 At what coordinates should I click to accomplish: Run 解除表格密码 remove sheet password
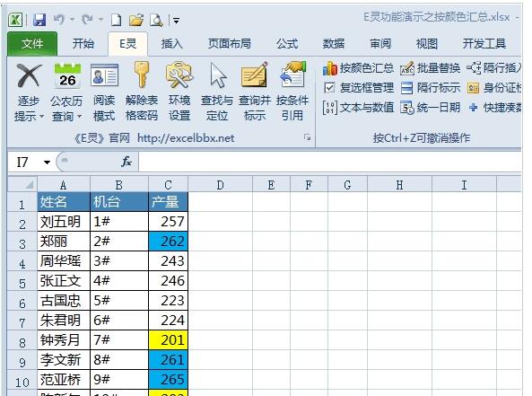pyautogui.click(x=142, y=92)
